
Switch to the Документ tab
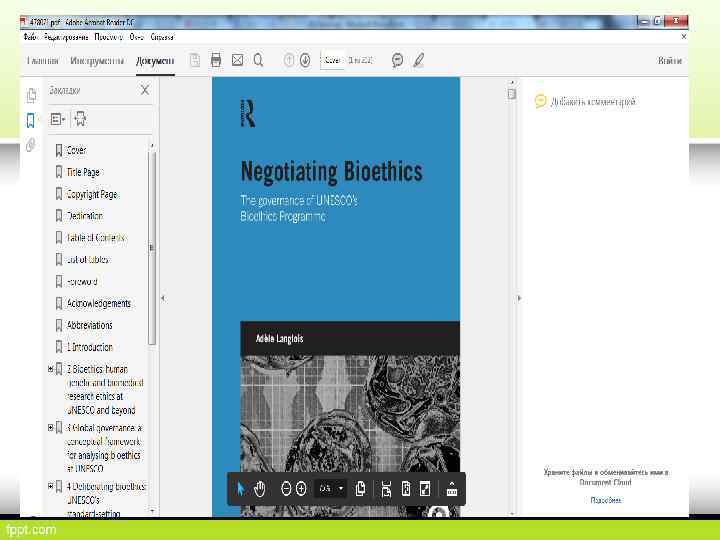click(155, 61)
